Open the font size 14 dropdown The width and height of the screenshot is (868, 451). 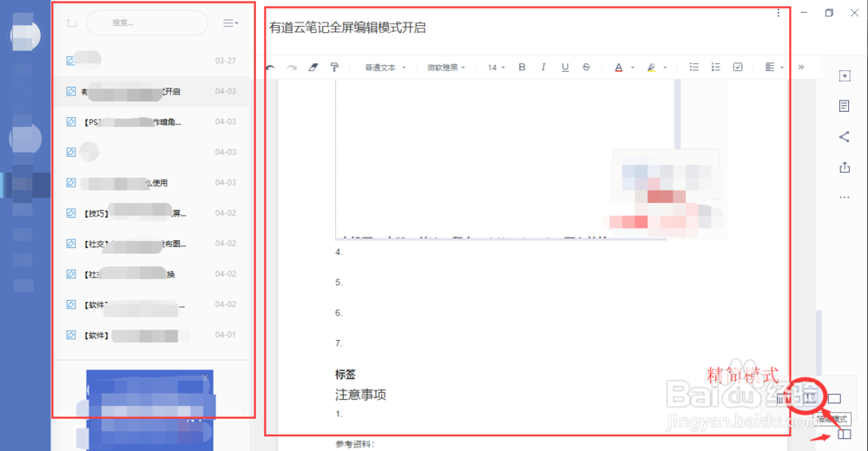[496, 68]
